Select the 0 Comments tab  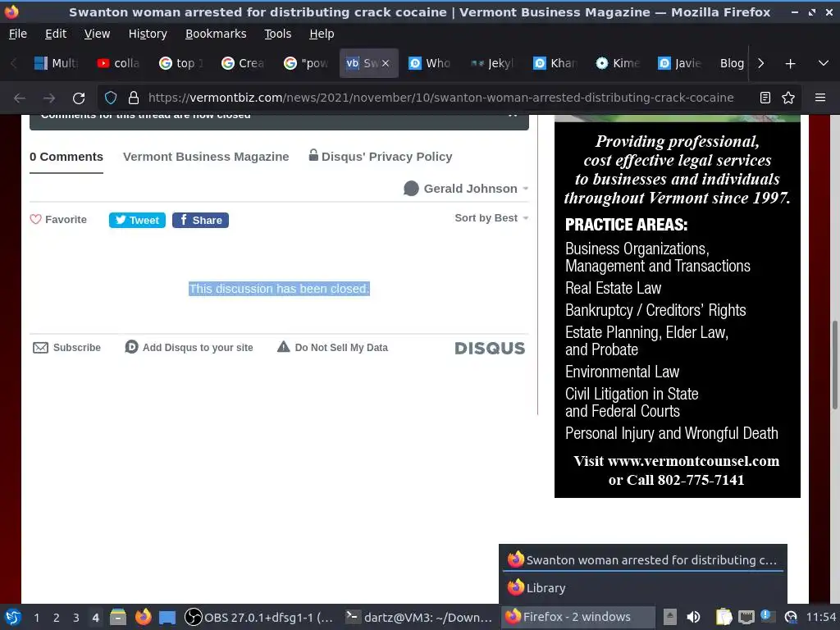[x=66, y=157]
